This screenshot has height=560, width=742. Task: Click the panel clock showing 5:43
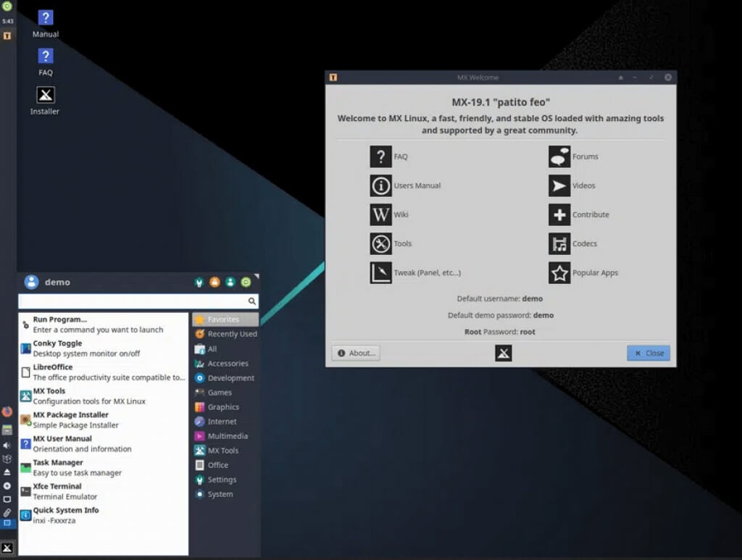(7, 21)
